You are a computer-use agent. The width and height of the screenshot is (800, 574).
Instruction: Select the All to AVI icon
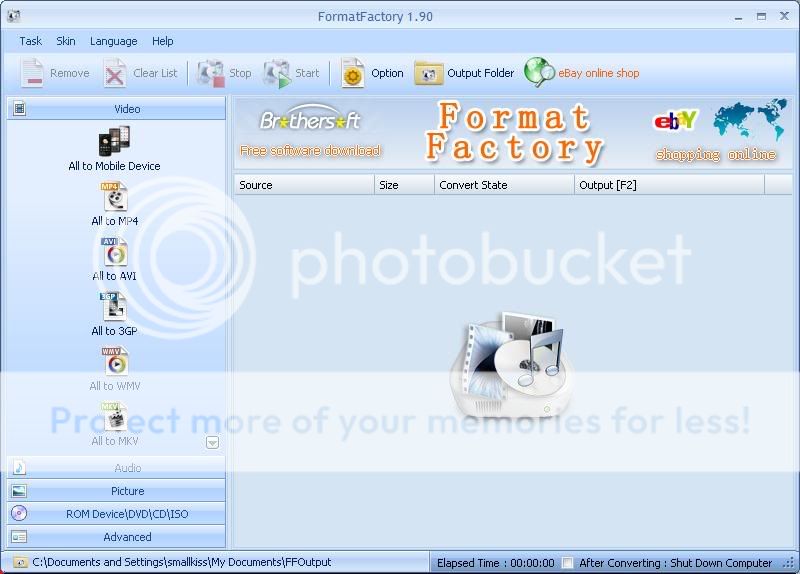tap(114, 252)
